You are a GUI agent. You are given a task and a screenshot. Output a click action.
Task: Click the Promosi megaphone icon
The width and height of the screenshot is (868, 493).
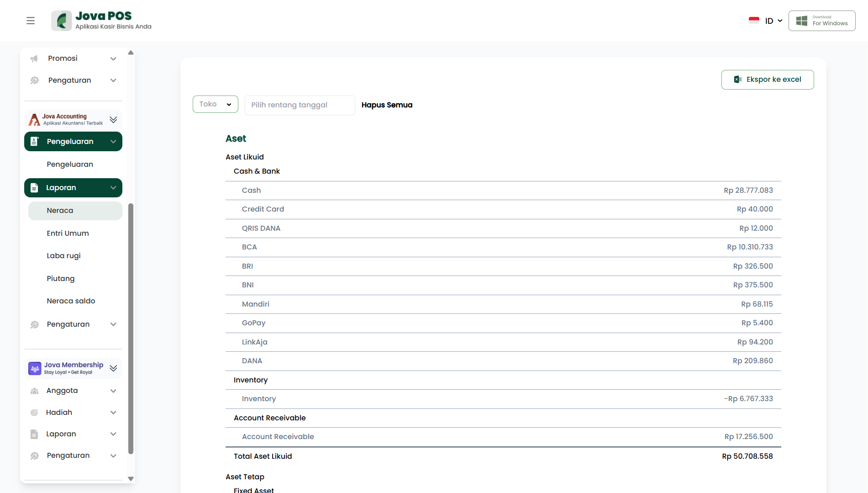(x=34, y=58)
